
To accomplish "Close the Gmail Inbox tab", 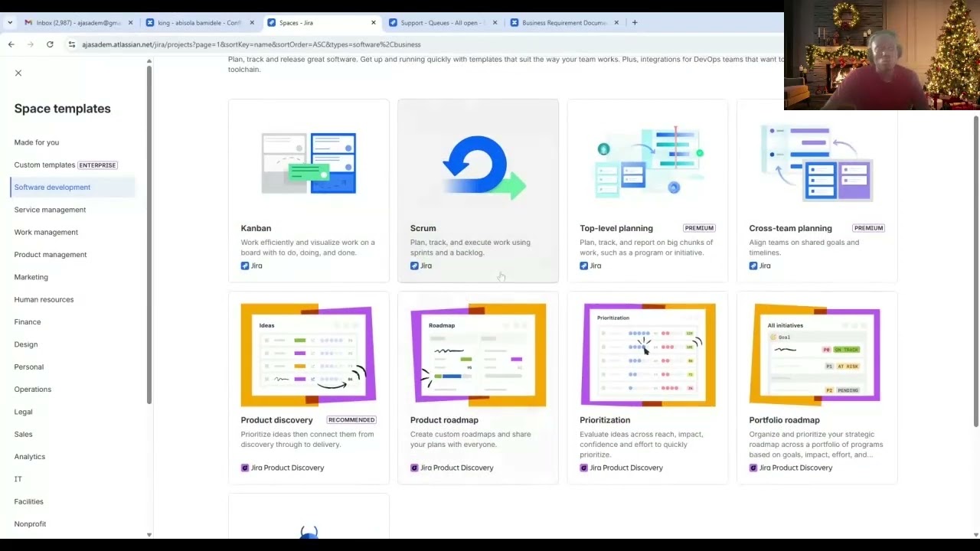I will coord(130,23).
